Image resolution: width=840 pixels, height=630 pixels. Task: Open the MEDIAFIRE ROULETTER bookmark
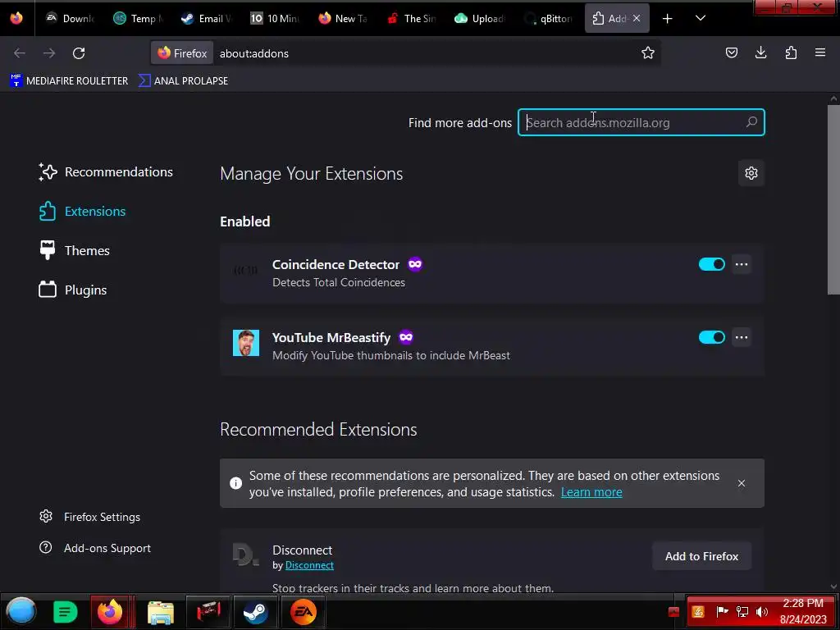coord(70,81)
